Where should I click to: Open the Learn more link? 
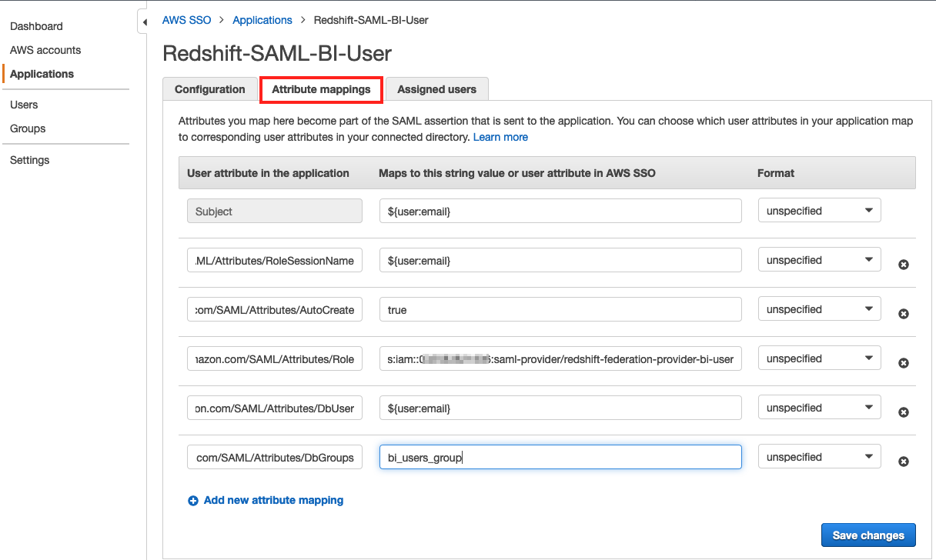tap(500, 137)
